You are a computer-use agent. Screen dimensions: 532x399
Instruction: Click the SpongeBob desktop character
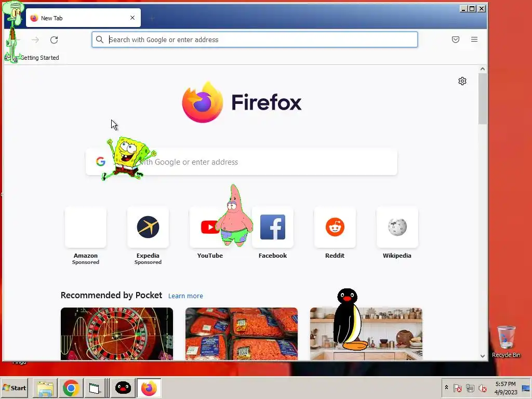[129, 158]
